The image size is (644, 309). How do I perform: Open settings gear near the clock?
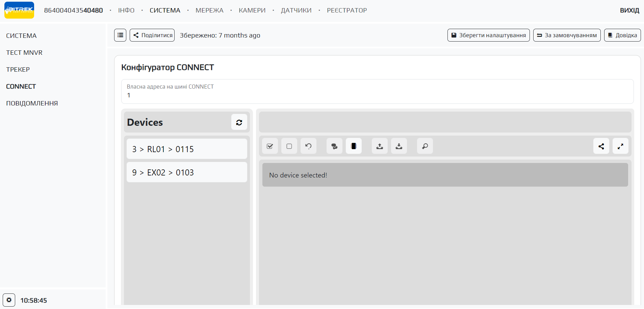[x=9, y=300]
